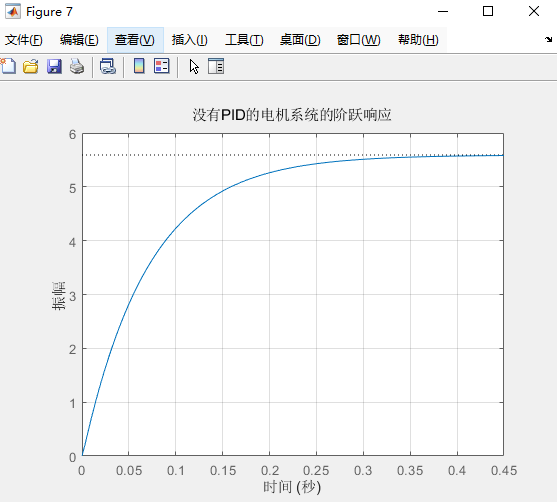Close the Figure 7 window
The width and height of the screenshot is (557, 502).
(x=534, y=11)
